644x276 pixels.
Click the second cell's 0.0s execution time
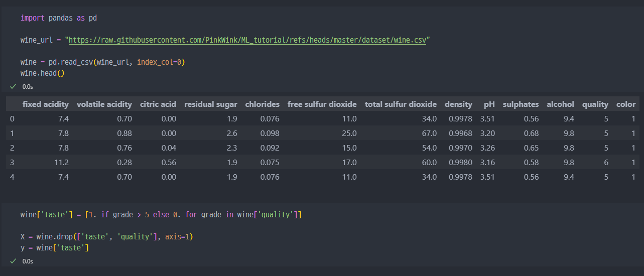[28, 261]
